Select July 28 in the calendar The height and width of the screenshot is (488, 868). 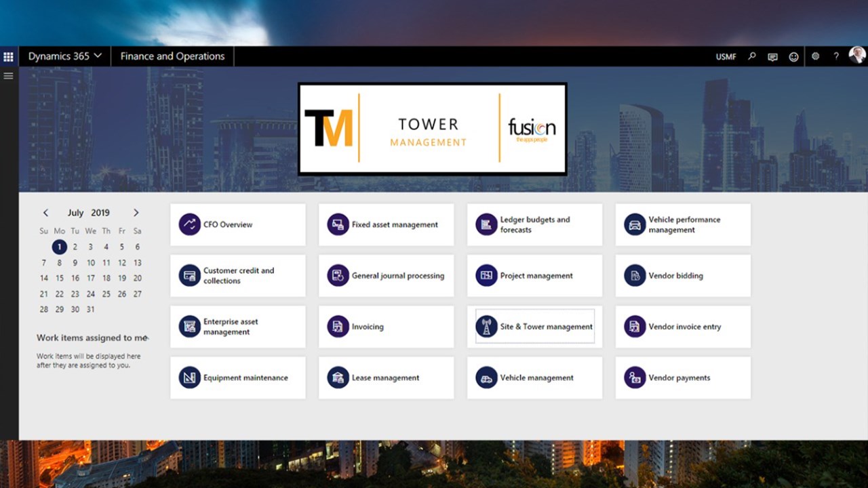pyautogui.click(x=44, y=309)
